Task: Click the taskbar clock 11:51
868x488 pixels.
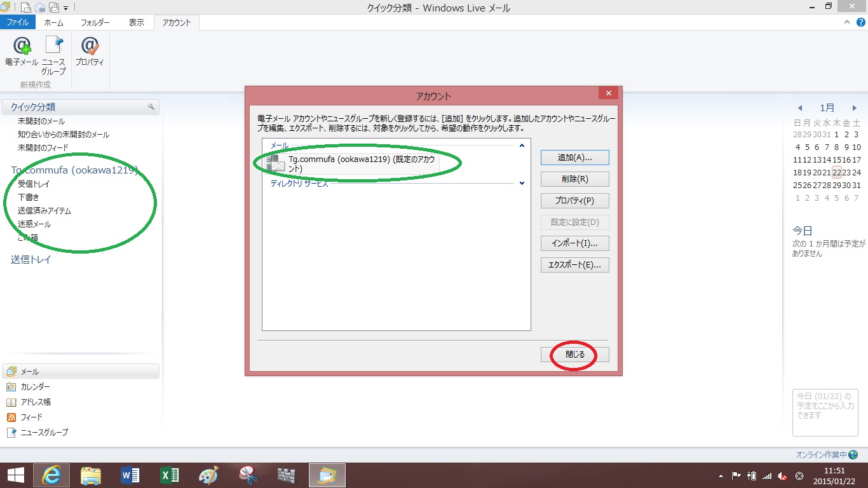Action: [834, 471]
